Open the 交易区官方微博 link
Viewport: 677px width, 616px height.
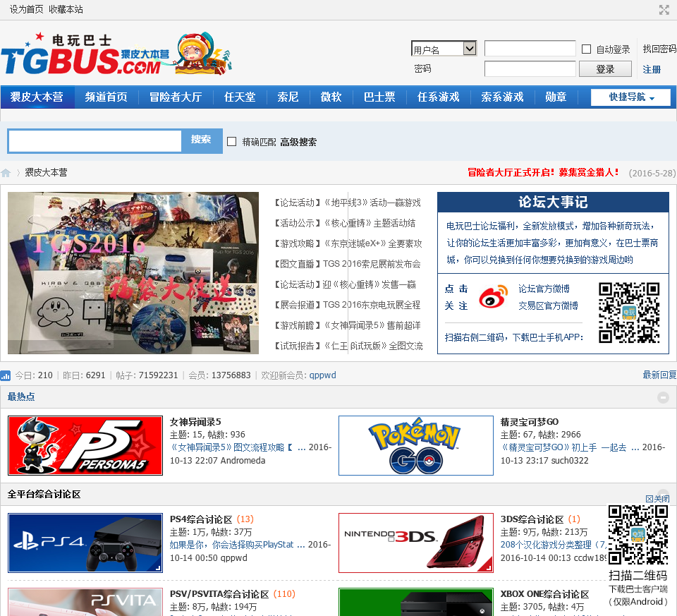pos(548,306)
